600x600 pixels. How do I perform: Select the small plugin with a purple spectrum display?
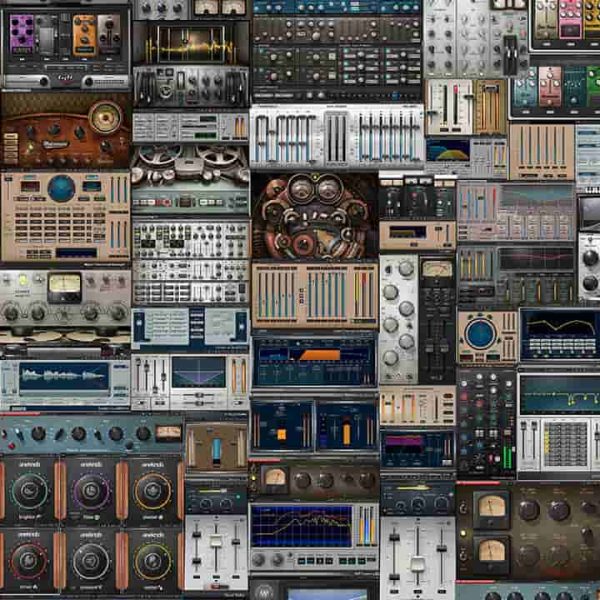pos(417,448)
